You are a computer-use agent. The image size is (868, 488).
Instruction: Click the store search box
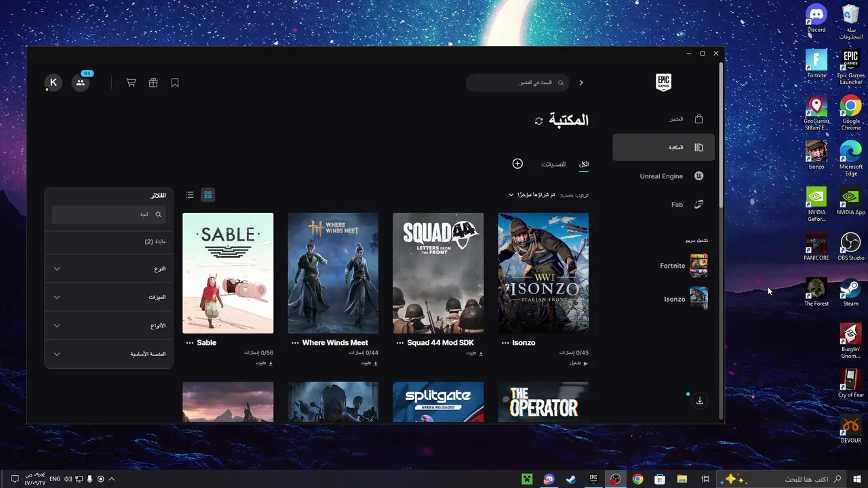517,83
